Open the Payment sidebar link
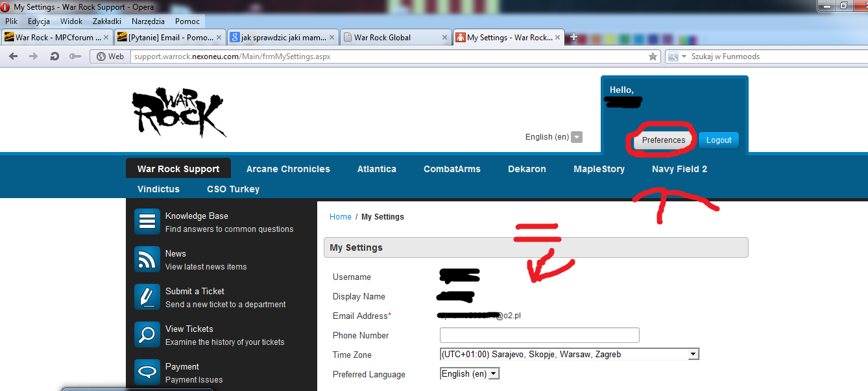This screenshot has height=391, width=868. [x=182, y=367]
